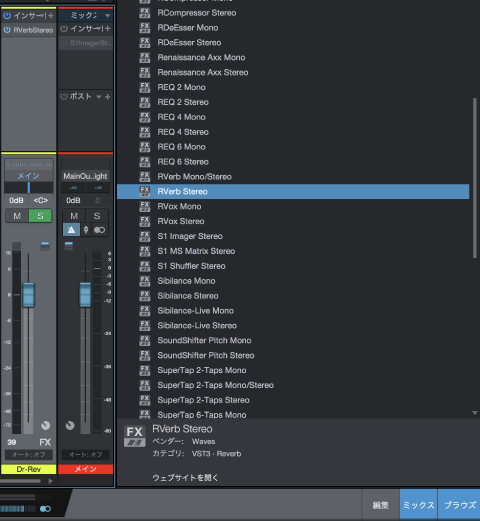Click the FX icon beside RDeEsser Mono
Viewport: 480px width, 521px height.
[145, 28]
